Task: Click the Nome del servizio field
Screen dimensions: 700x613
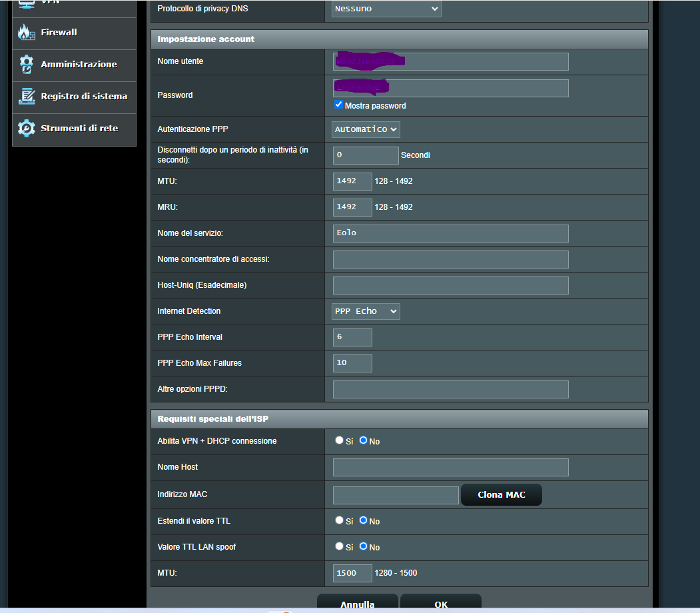Action: (450, 233)
